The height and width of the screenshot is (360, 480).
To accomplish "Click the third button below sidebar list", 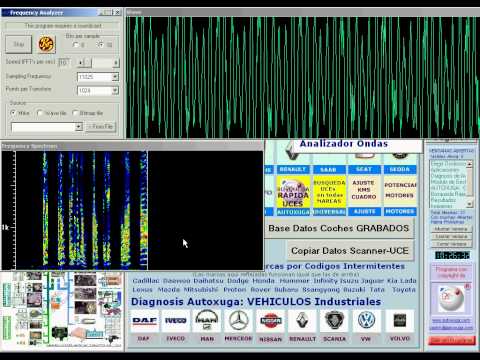I will point(451,244).
